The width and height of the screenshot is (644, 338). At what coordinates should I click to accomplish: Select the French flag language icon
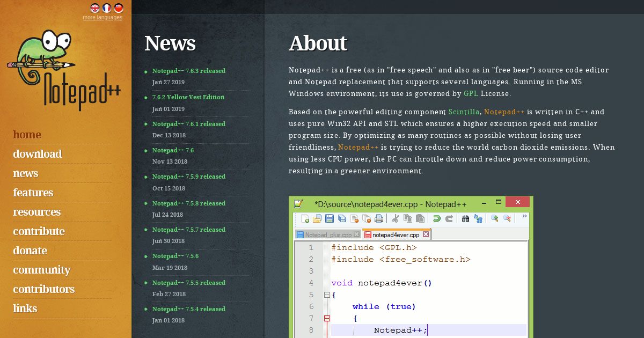(x=107, y=8)
